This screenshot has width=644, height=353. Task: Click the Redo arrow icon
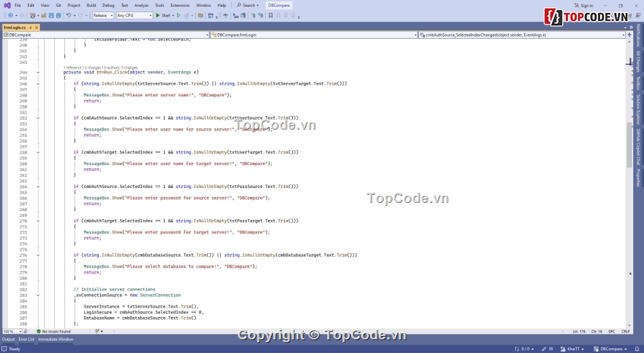click(x=81, y=15)
